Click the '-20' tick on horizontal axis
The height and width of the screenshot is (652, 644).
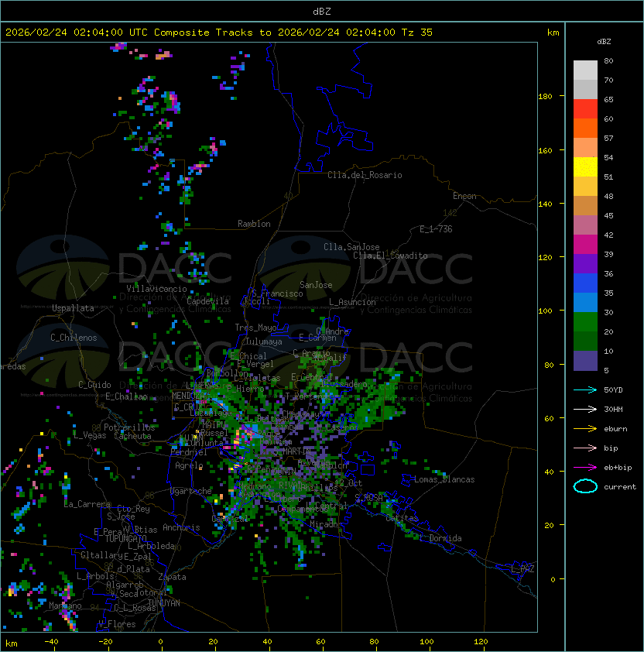105,642
